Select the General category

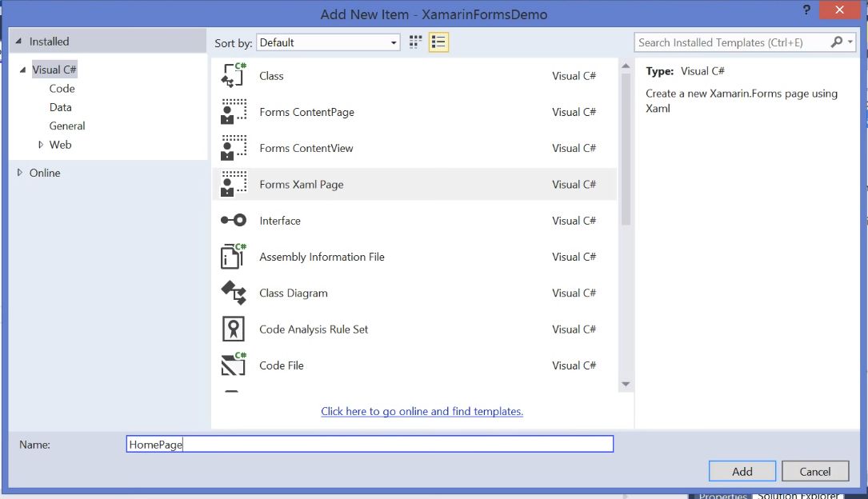67,126
